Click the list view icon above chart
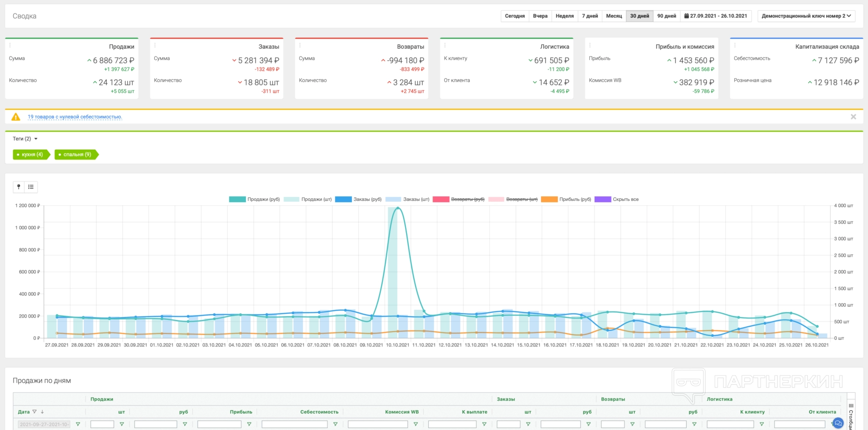The image size is (868, 430). (x=31, y=187)
